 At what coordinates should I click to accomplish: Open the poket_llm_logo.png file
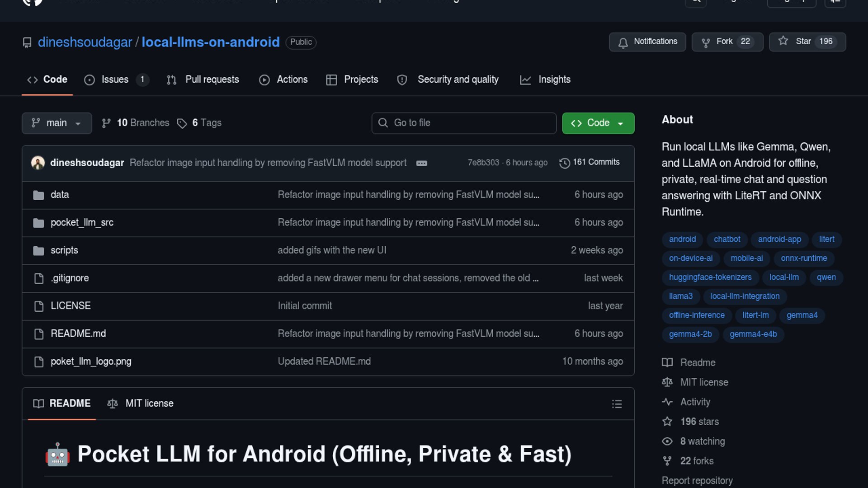[91, 361]
